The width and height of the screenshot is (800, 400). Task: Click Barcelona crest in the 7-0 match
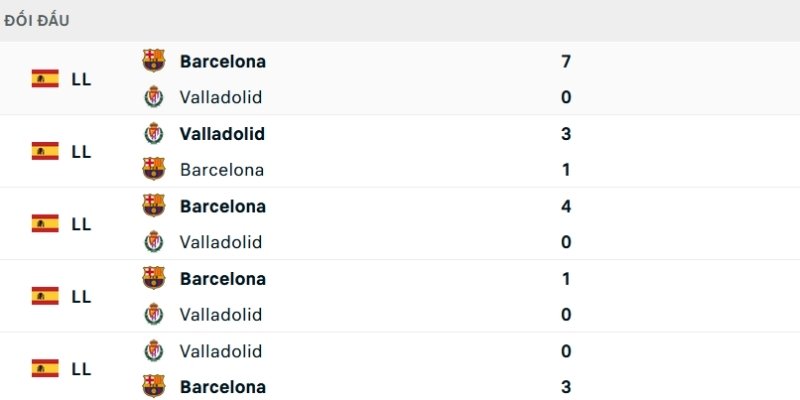pyautogui.click(x=154, y=61)
